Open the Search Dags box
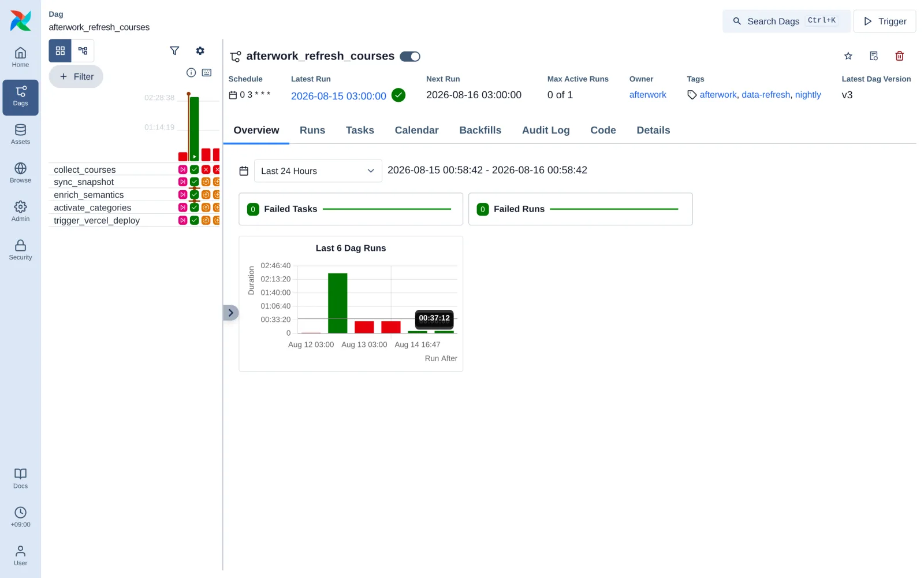This screenshot has width=924, height=578. (786, 21)
